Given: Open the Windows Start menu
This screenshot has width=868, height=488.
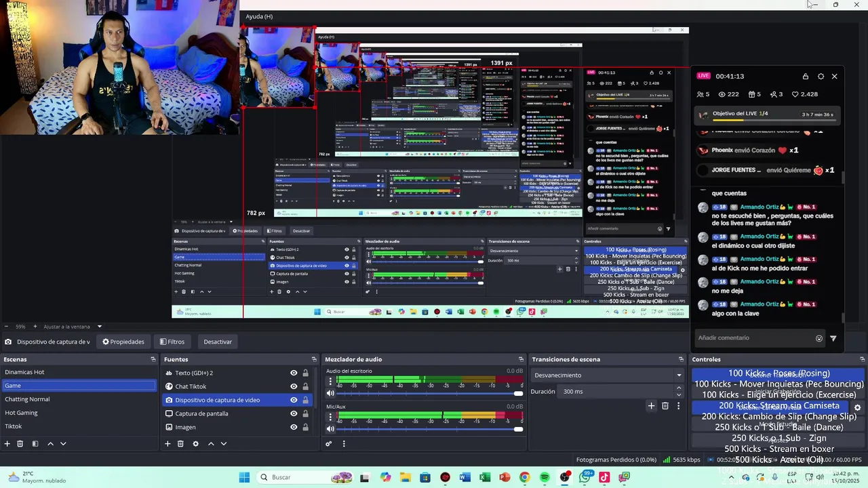Looking at the screenshot, I should point(244,477).
